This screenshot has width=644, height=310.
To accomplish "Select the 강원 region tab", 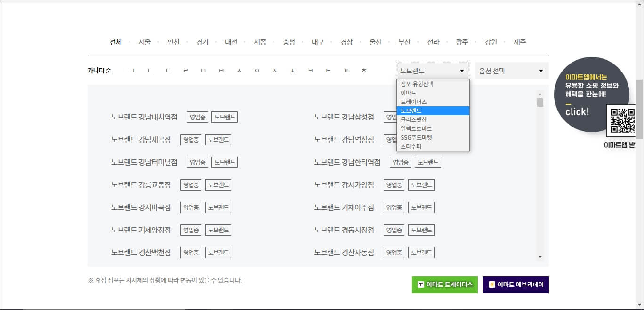I will (491, 42).
